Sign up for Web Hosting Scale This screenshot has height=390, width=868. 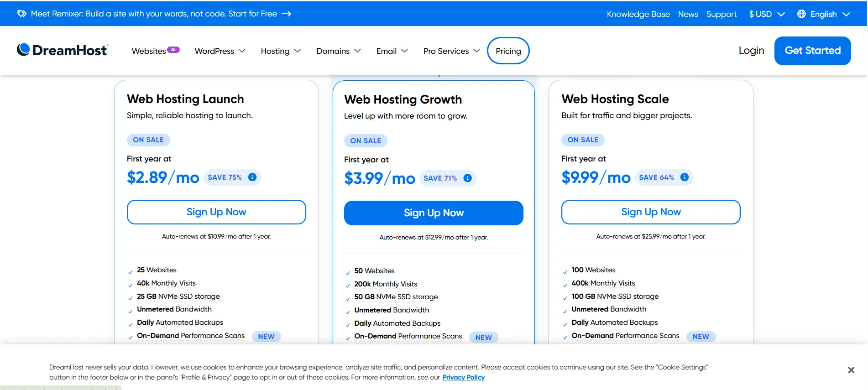pos(651,212)
